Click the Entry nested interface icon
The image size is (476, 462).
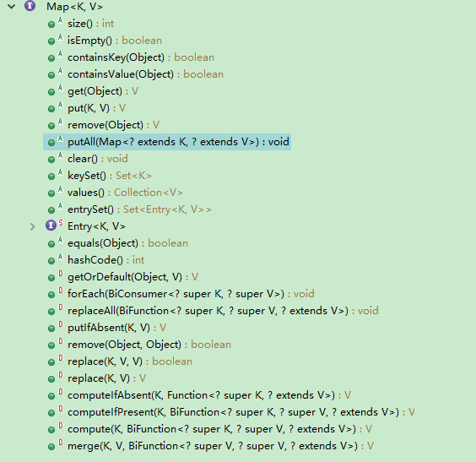51,226
